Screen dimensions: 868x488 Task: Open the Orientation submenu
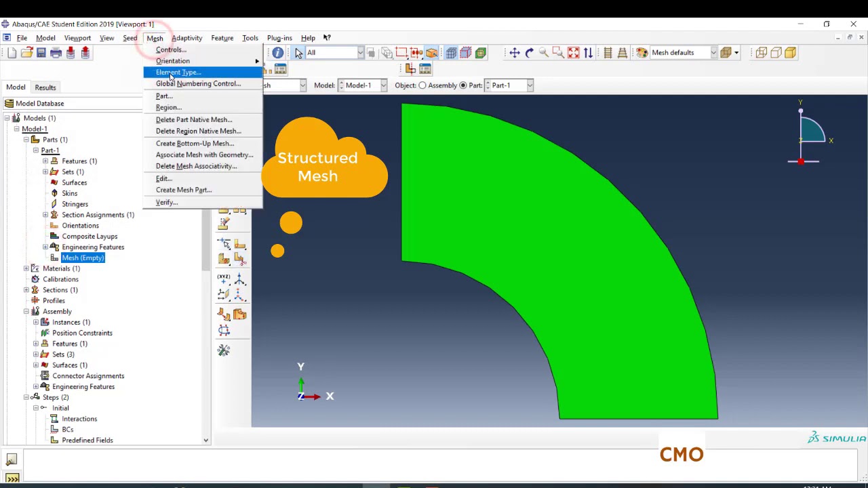(x=203, y=61)
